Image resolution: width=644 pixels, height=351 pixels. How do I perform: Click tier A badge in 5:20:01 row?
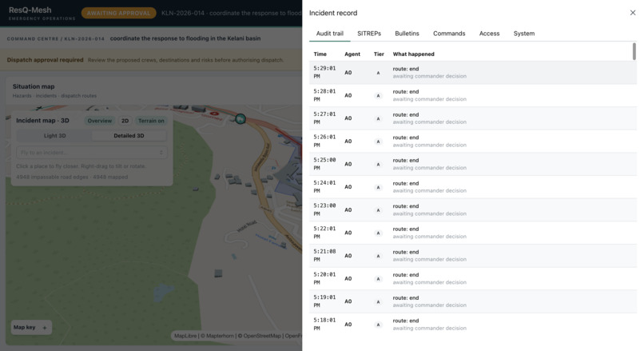[x=378, y=279]
